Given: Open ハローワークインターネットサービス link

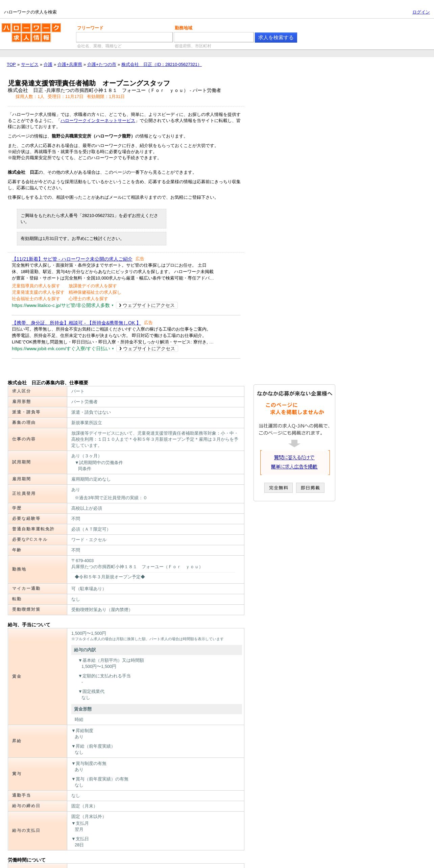Looking at the screenshot, I should 98,121.
